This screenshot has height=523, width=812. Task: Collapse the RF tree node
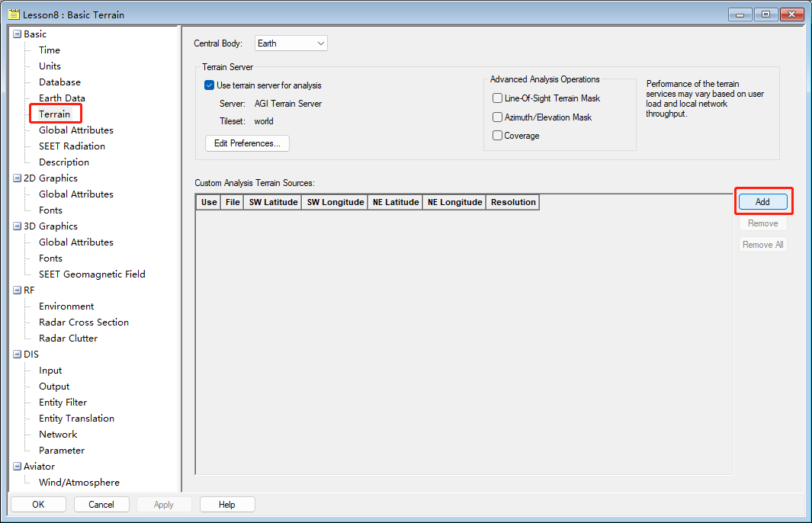coord(18,290)
